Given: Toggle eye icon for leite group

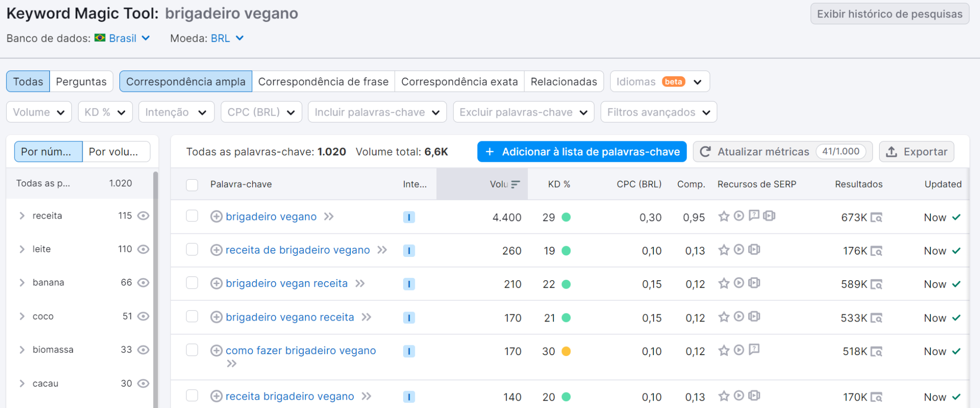Looking at the screenshot, I should click(143, 249).
